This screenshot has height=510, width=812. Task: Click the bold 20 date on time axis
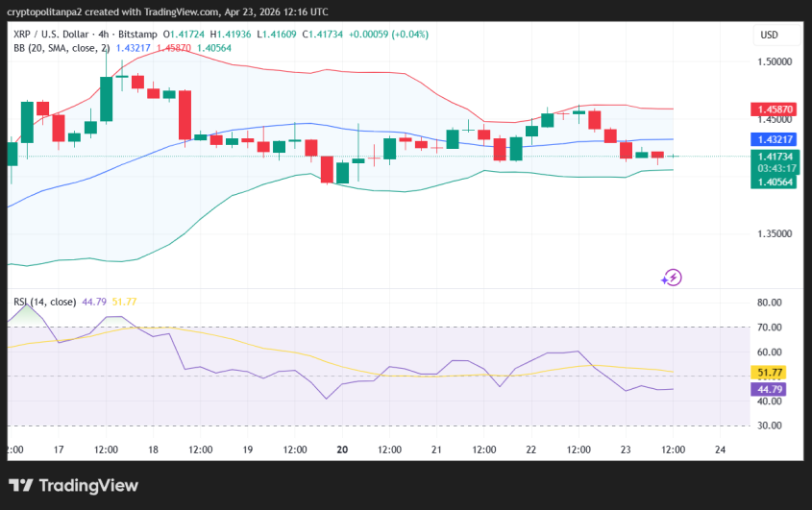point(342,449)
